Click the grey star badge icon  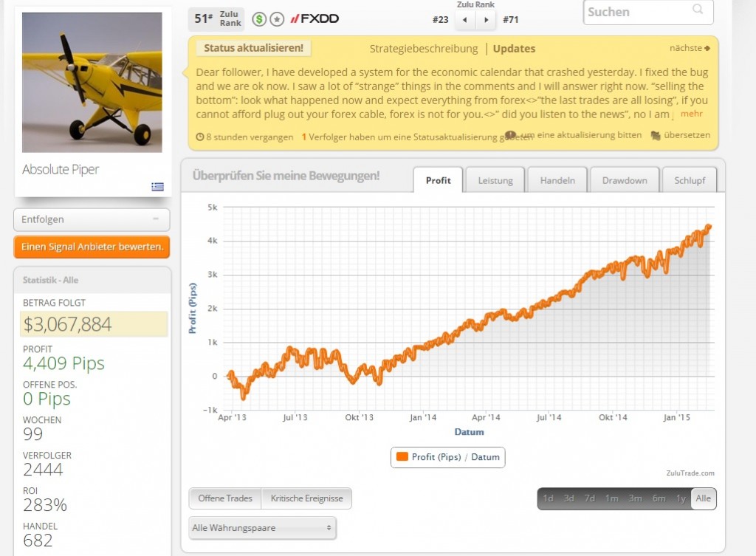277,19
